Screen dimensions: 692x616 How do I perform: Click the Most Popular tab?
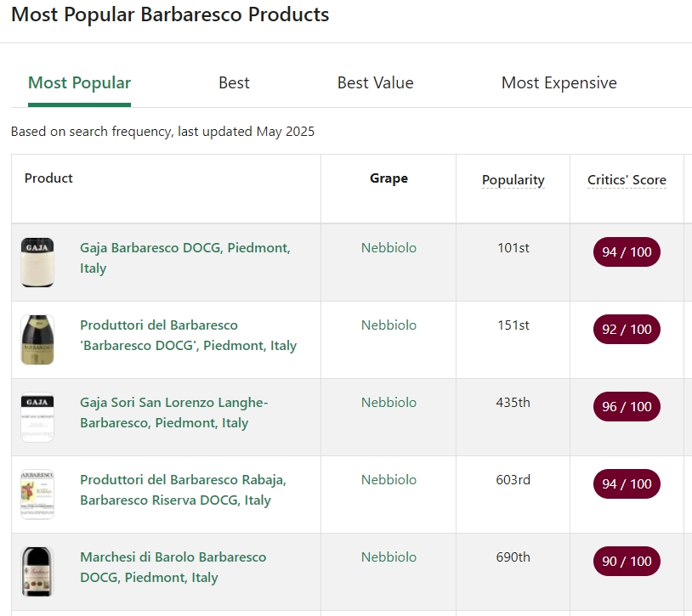[79, 83]
